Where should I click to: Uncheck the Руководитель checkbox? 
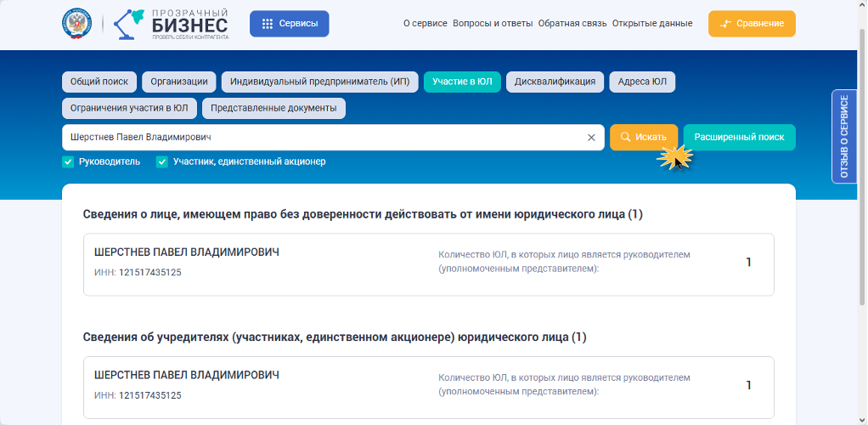tap(68, 161)
